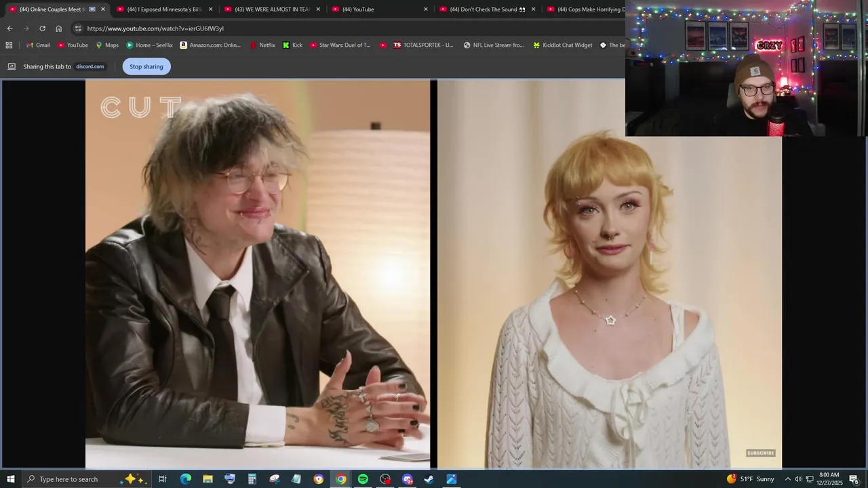868x488 pixels.
Task: Open the Netflix bookmark
Action: pos(262,45)
